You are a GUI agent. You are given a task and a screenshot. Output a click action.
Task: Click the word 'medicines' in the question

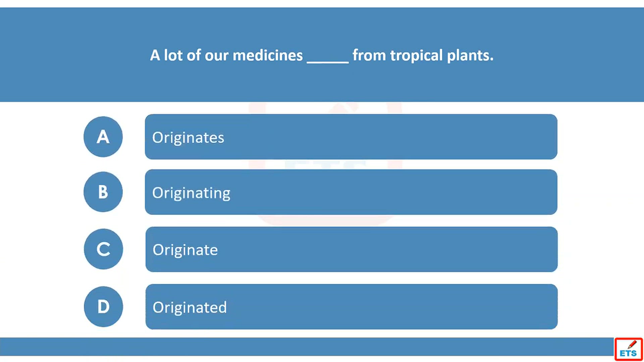coord(268,55)
